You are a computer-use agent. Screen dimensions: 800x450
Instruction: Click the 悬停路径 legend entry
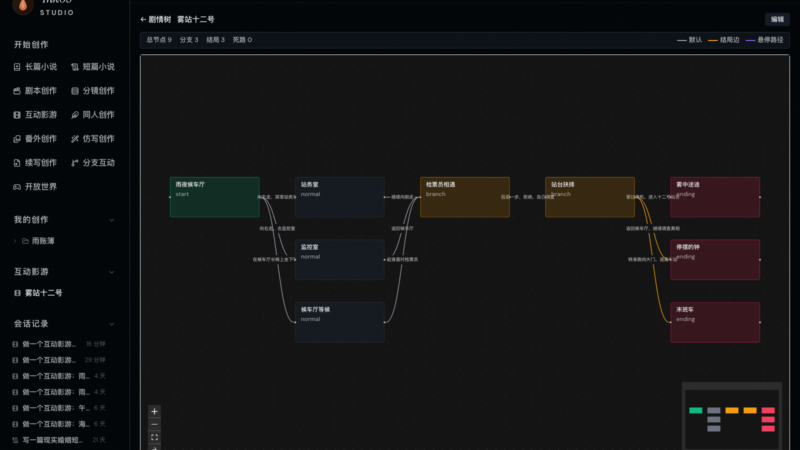point(764,40)
